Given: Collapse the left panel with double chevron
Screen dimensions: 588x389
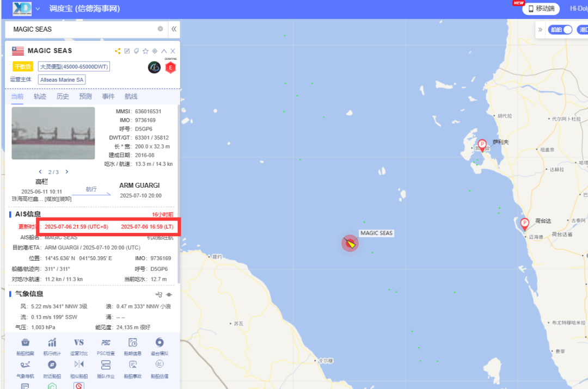Looking at the screenshot, I should pos(174,29).
